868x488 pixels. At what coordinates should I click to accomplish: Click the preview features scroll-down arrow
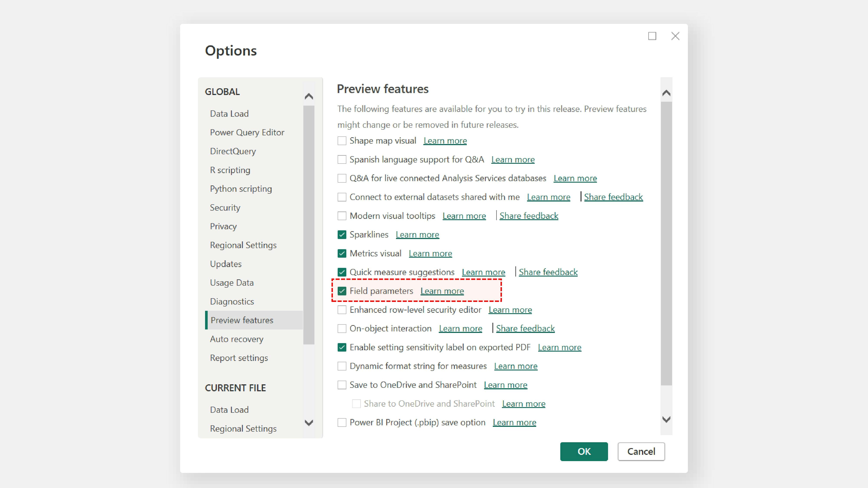click(666, 419)
